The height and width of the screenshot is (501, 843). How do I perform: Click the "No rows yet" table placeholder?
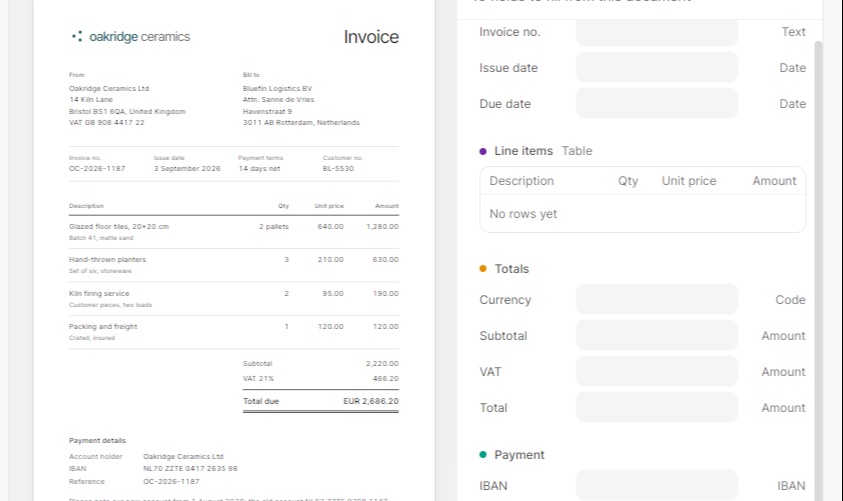(x=523, y=213)
